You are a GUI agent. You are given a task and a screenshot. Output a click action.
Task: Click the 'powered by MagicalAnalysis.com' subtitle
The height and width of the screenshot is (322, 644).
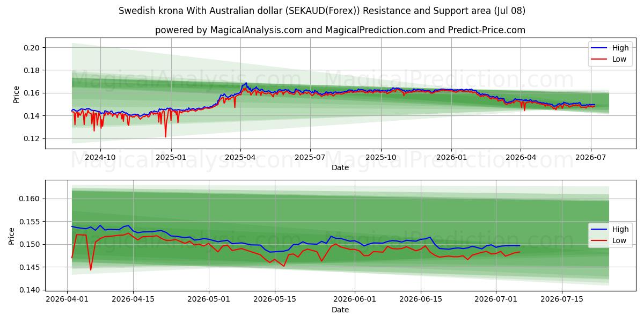[340, 30]
